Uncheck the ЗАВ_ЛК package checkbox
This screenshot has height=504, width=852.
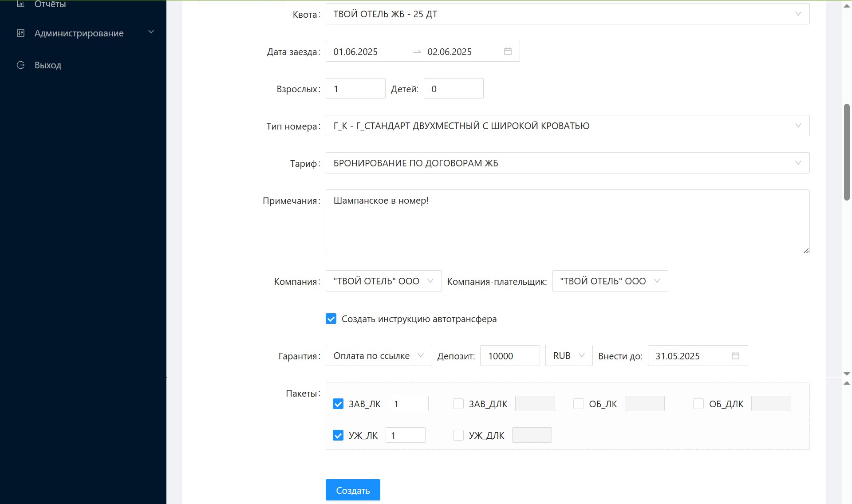pyautogui.click(x=338, y=404)
